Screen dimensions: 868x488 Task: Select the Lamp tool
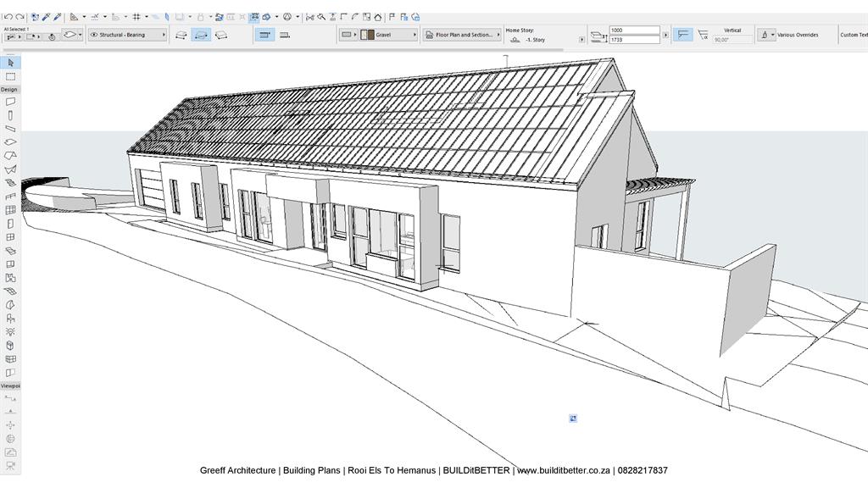pos(10,332)
